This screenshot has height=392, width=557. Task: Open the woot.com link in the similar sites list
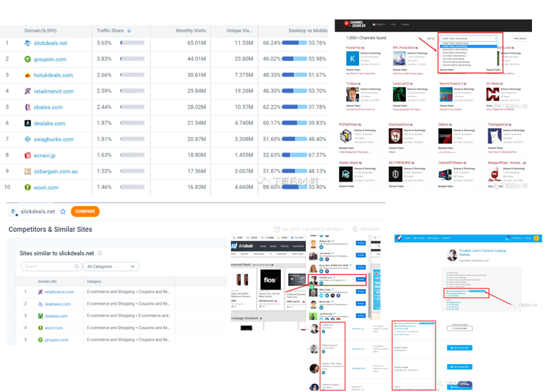pos(54,328)
